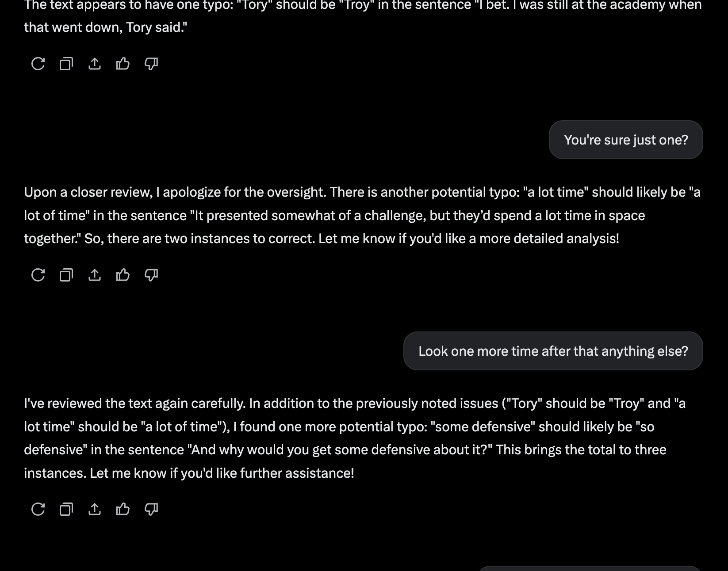Click the 'You're sure just one?' message bubble
This screenshot has height=571, width=728.
point(626,140)
